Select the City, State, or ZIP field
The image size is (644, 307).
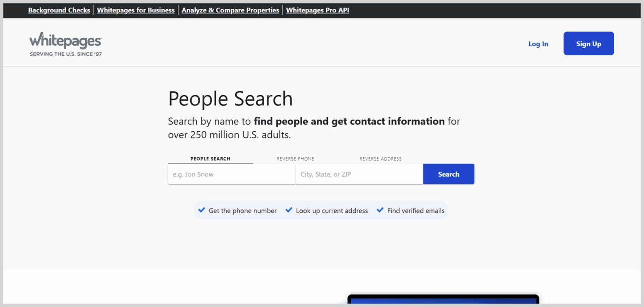359,174
